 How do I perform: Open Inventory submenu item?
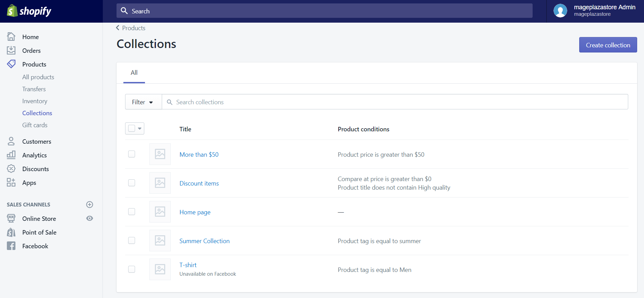(35, 101)
